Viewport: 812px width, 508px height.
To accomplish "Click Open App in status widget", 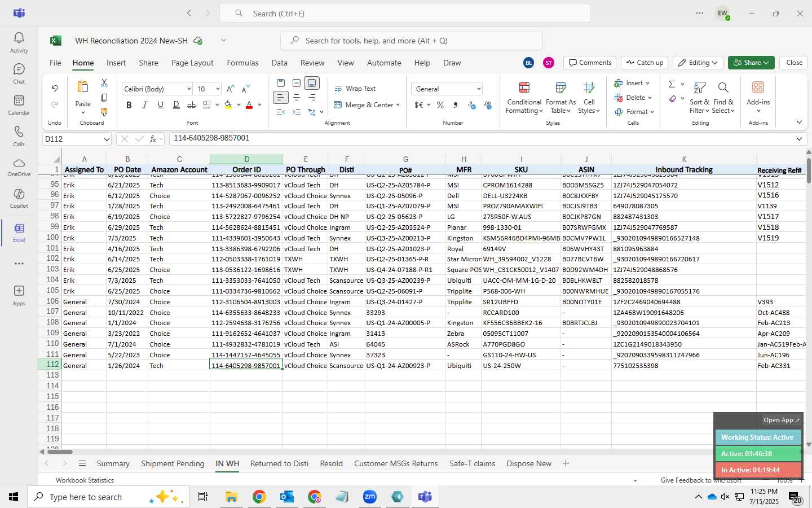I will tap(782, 420).
